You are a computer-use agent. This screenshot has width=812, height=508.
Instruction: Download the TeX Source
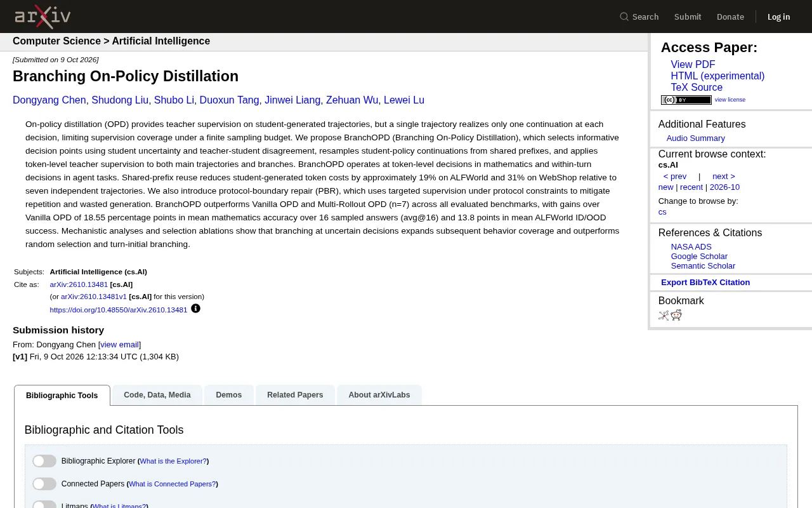coord(697,88)
